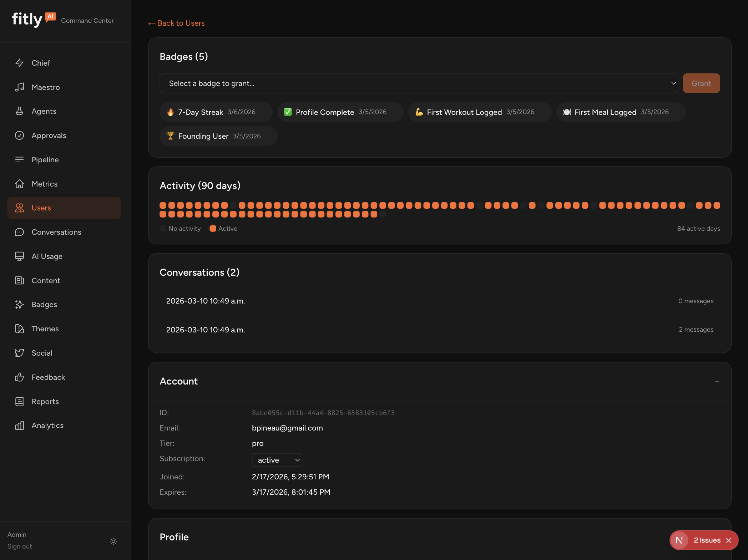Open the Chief section in sidebar
The height and width of the screenshot is (560, 748).
tap(41, 63)
